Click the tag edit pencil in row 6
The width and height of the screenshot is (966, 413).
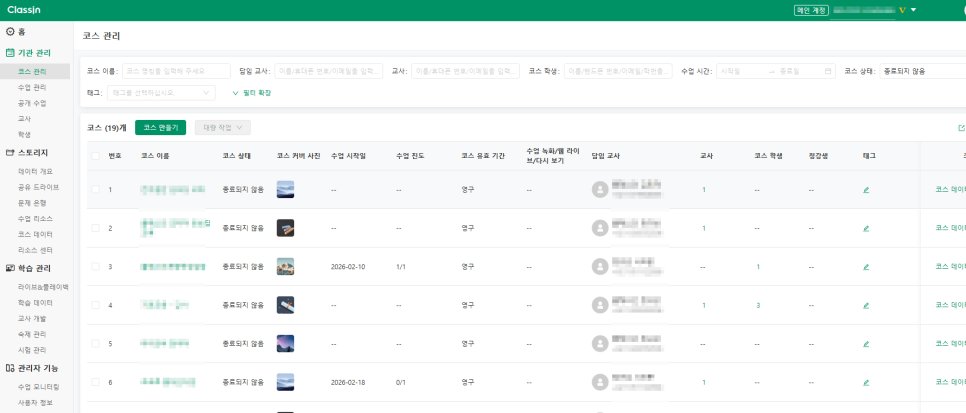pos(866,382)
